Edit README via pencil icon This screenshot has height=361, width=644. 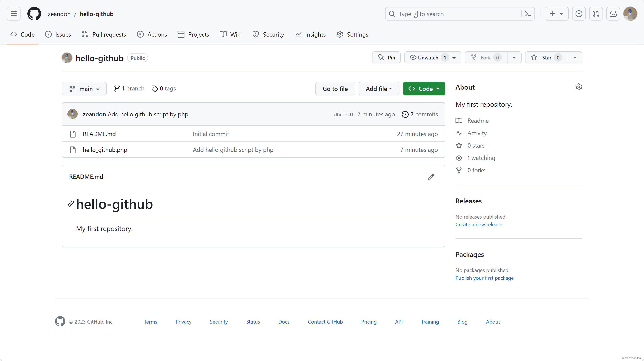[431, 177]
